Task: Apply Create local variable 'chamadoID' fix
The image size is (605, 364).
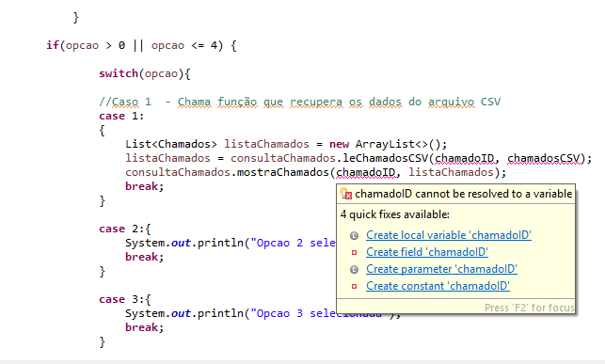Action: (449, 235)
